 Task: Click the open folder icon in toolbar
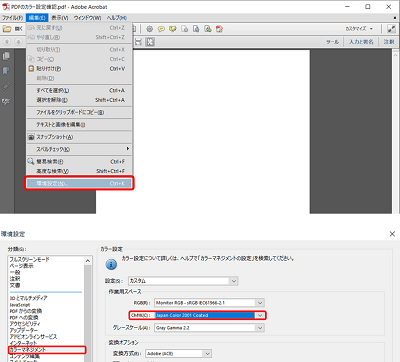pos(7,29)
